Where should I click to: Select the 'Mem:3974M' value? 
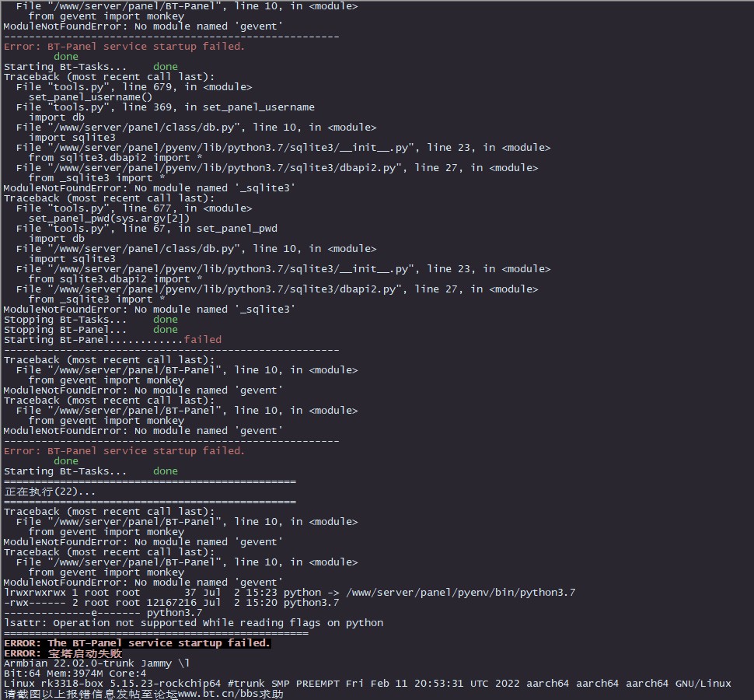75,674
